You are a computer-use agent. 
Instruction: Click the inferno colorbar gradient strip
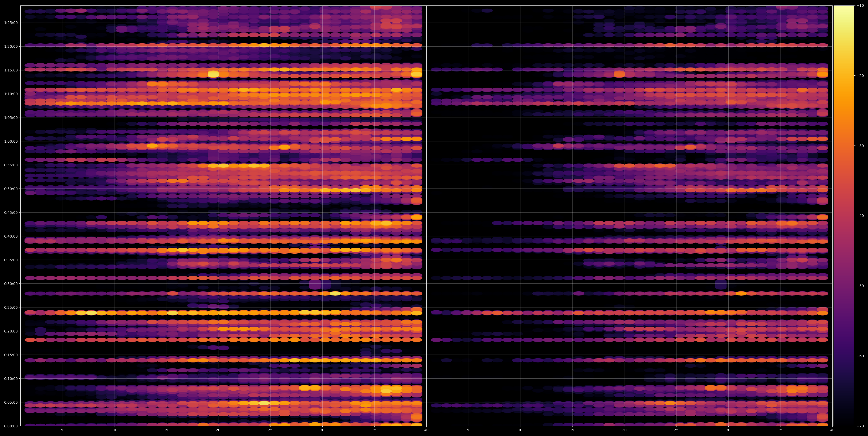[844, 216]
